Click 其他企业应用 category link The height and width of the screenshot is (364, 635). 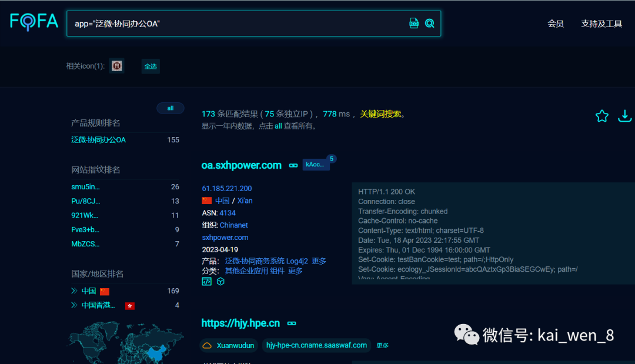click(246, 271)
